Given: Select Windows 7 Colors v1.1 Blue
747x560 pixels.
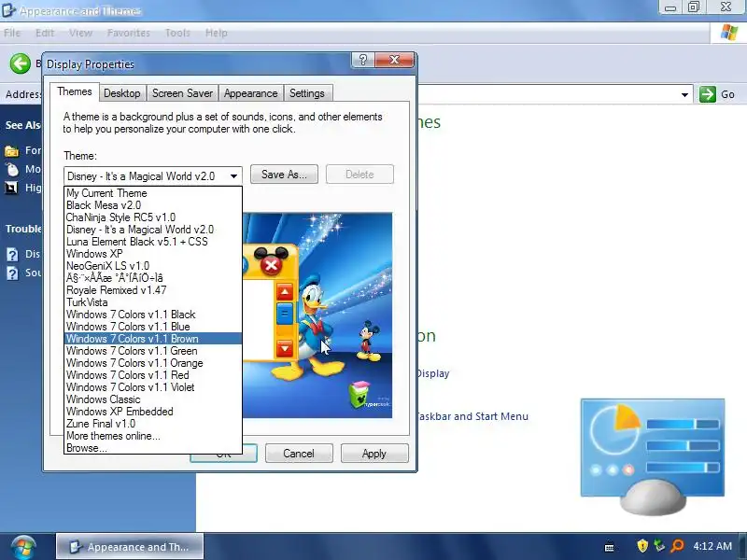Looking at the screenshot, I should (153, 327).
